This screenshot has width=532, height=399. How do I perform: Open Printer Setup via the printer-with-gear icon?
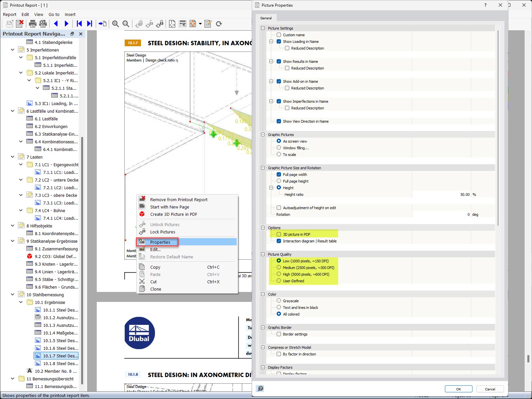(x=43, y=24)
